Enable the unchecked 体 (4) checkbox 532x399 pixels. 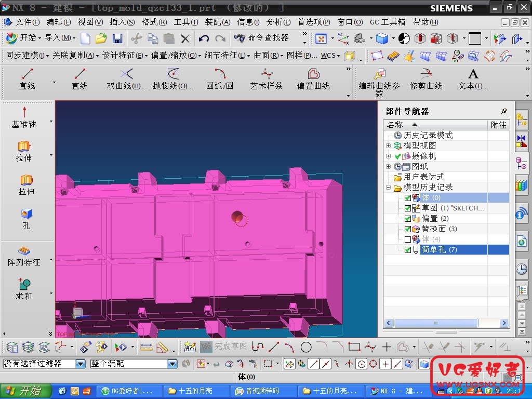pos(408,240)
